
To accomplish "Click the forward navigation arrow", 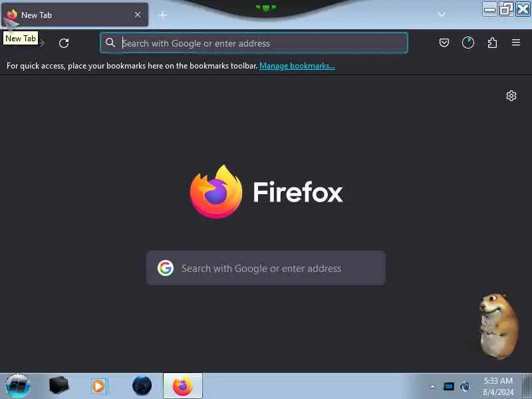I will pos(42,43).
